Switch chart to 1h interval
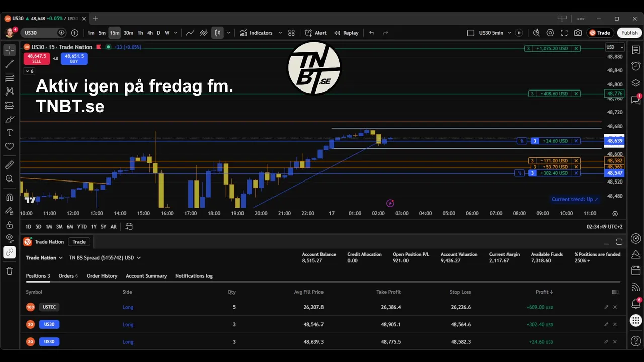644x362 pixels. tap(140, 33)
